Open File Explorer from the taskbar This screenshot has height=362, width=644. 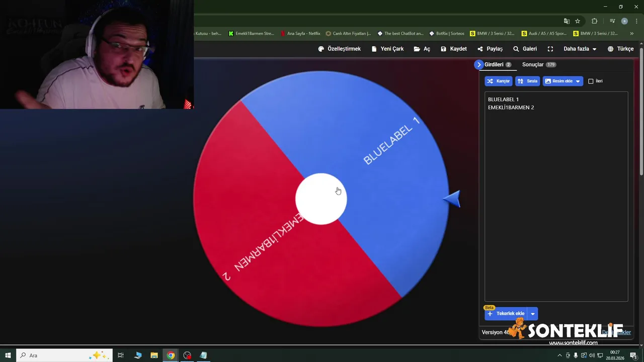pyautogui.click(x=154, y=355)
